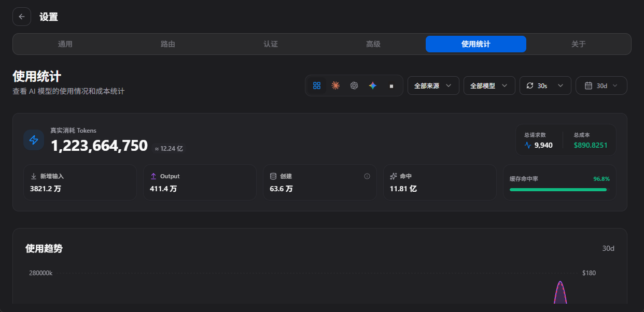Click the total cost $890.8251

pos(591,145)
